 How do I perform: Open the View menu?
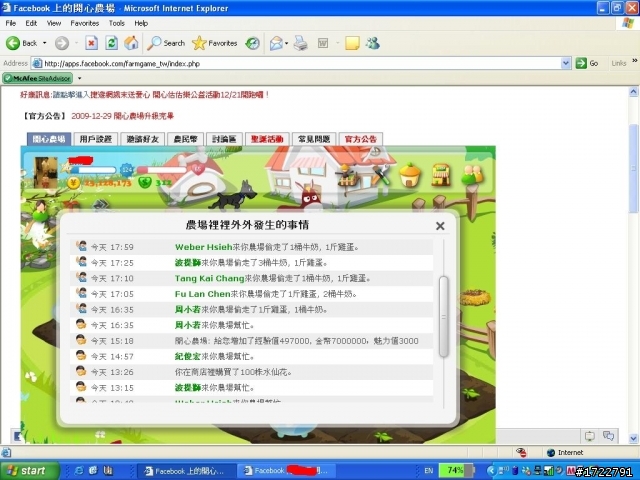pyautogui.click(x=53, y=23)
